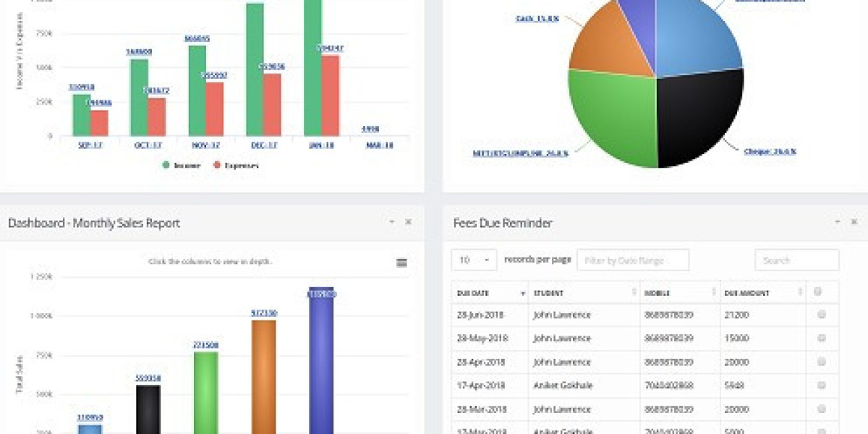This screenshot has height=434, width=868.
Task: Check Aniket Gokhale's 17-Apr-2018 row checkbox
Action: pos(820,386)
